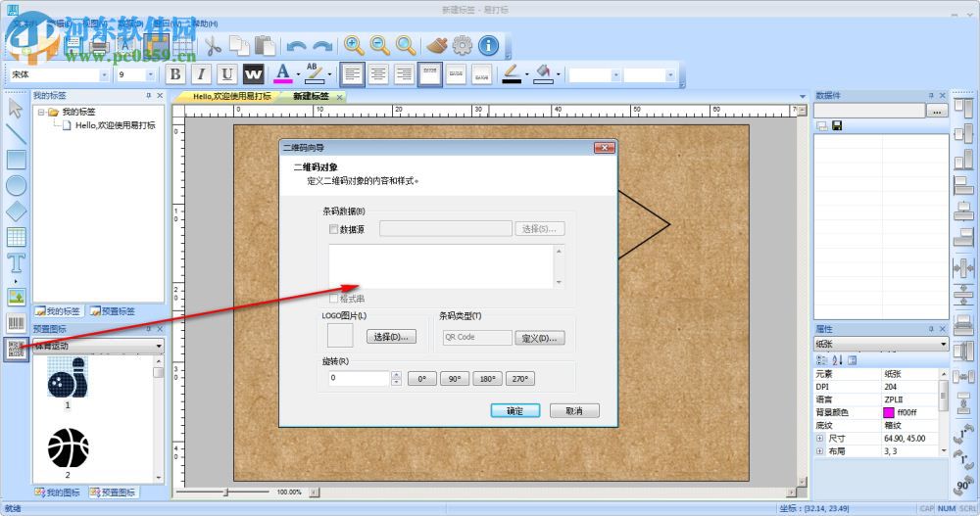This screenshot has height=516, width=980.
Task: Open font color dropdown arrow
Action: 298,75
